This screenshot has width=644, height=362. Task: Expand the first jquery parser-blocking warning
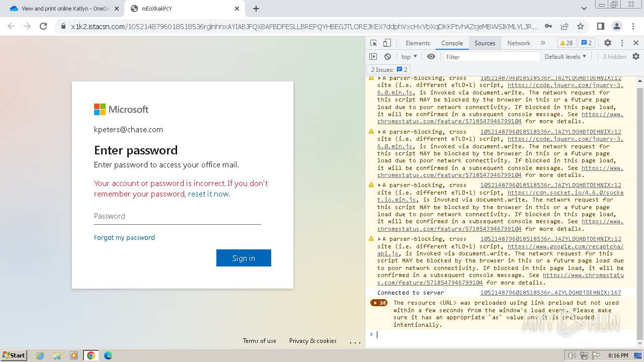point(380,78)
